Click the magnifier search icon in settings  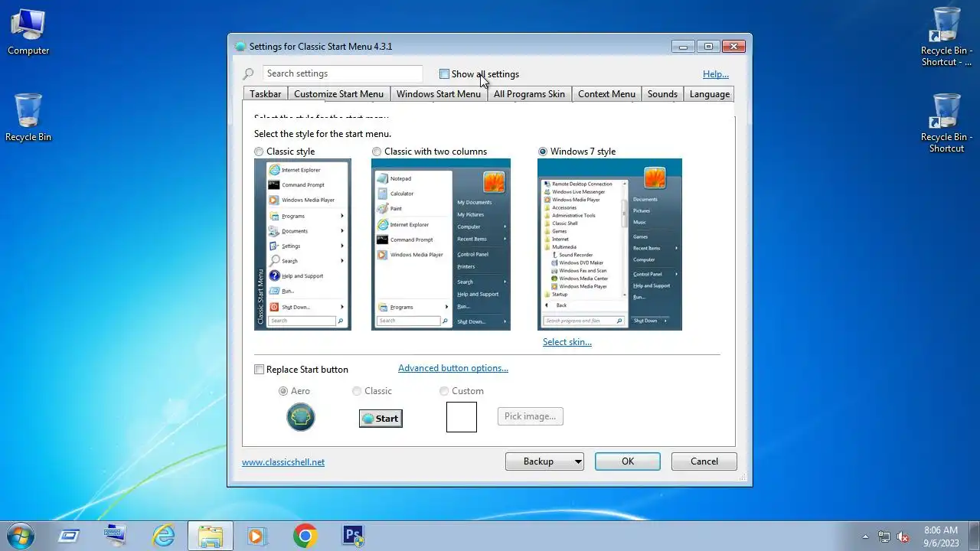pyautogui.click(x=248, y=74)
